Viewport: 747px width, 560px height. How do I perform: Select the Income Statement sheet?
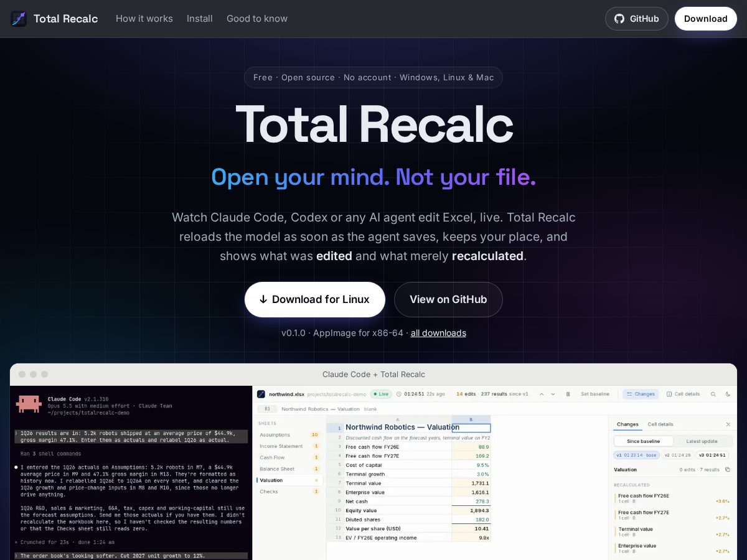(x=289, y=446)
